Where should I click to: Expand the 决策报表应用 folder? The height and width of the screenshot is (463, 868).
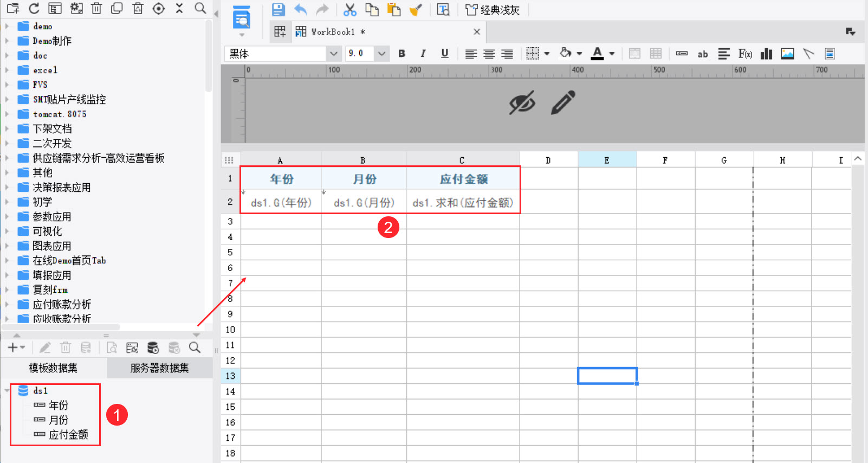[x=7, y=187]
